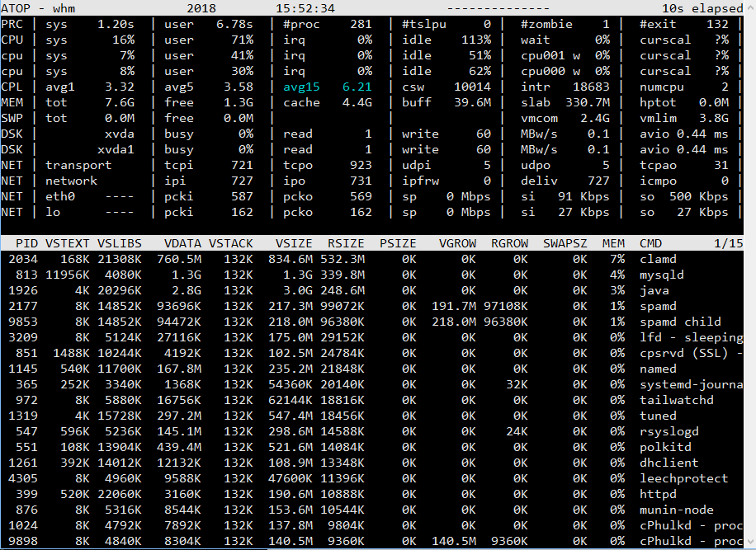Viewport: 756px width, 550px height.
Task: Click the CMD column header
Action: click(x=650, y=243)
